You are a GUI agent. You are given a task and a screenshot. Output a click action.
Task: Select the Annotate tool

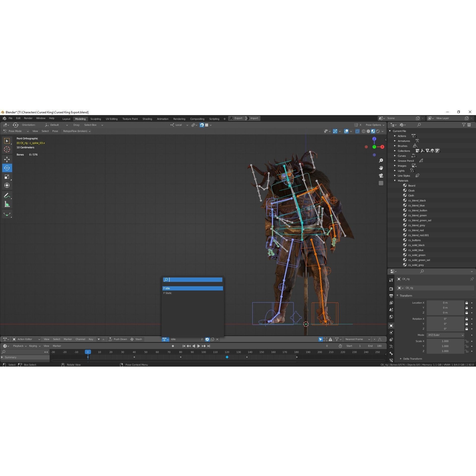7,195
